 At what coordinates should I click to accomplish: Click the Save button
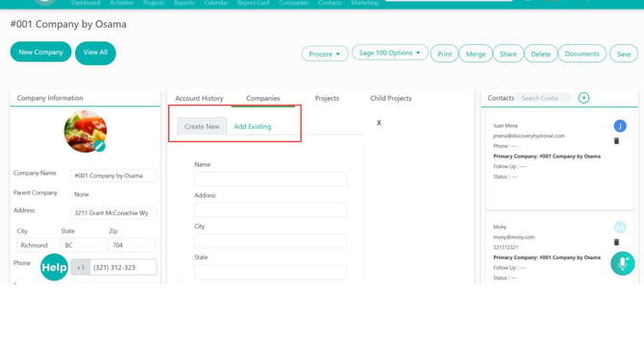[x=624, y=54]
